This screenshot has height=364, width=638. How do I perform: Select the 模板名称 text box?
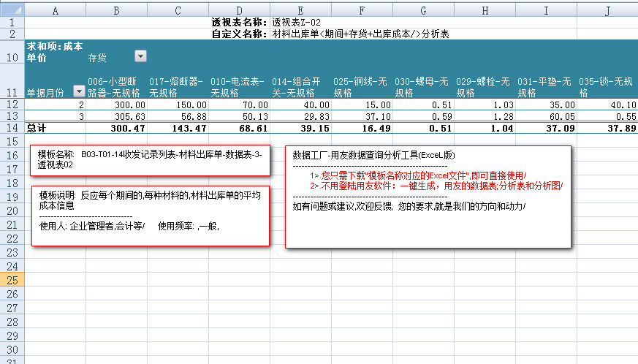click(x=151, y=160)
